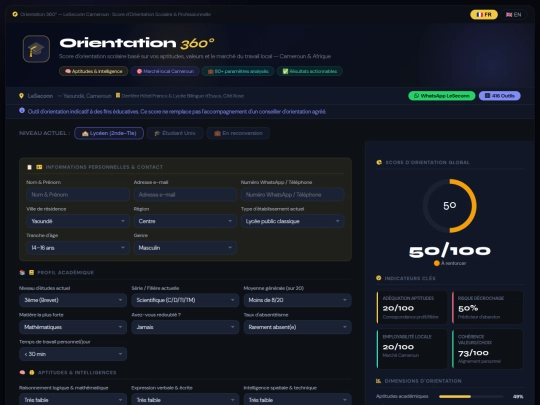The height and width of the screenshot is (405, 540).
Task: Click the 49% value beside Aptitudes académiques
Action: click(518, 396)
